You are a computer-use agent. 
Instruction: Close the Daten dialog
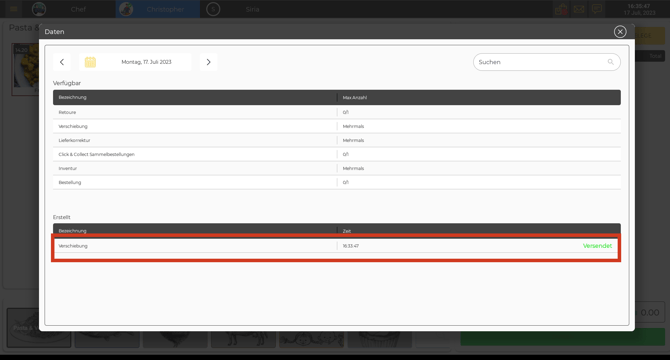[620, 32]
